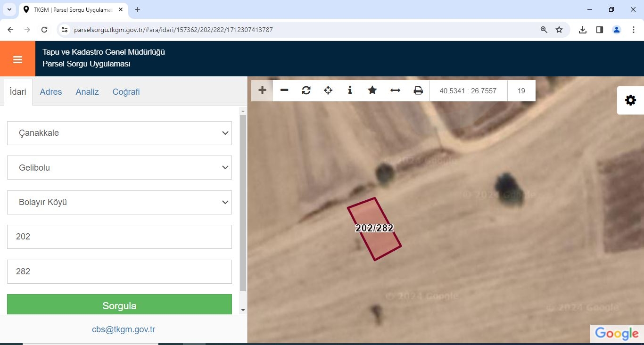Click the map refresh arrows icon
This screenshot has height=345, width=644.
306,90
